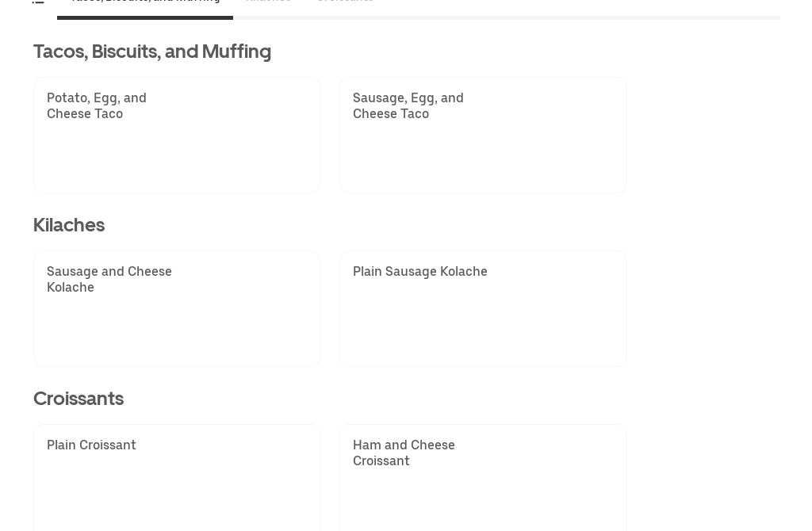Select the Ham and Cheese Croissant card
Screen dimensions: 812x531
point(483,479)
